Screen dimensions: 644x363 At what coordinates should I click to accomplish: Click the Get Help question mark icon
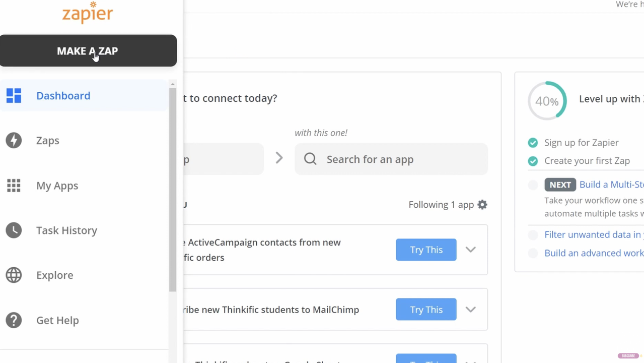click(14, 320)
